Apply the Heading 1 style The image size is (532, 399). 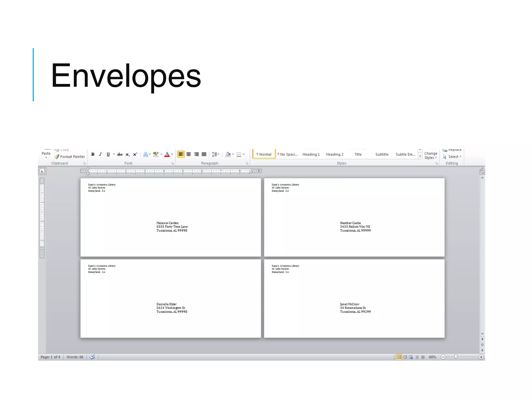coord(311,154)
